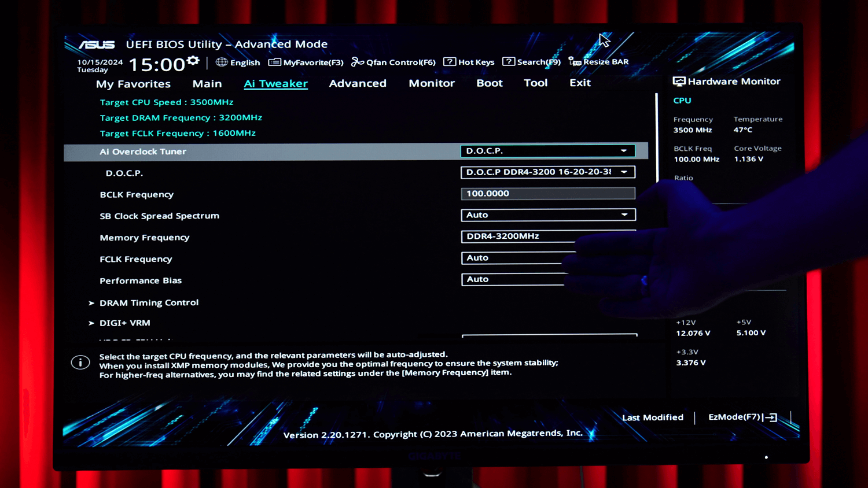Click the CPU heading in Hardware Monitor
868x488 pixels.
pos(682,101)
